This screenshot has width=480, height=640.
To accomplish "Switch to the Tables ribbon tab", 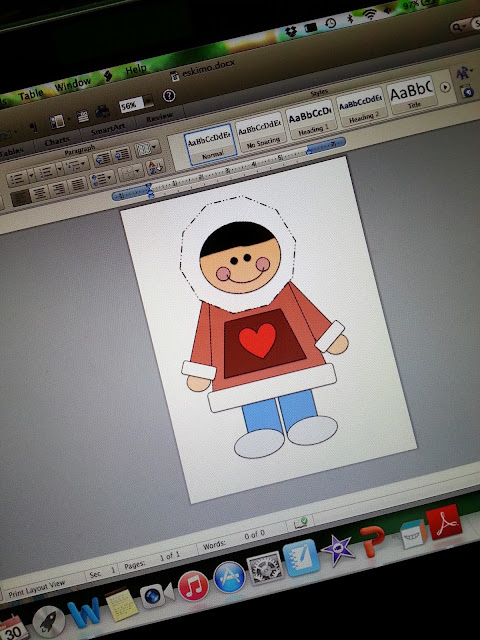I will [x=11, y=153].
